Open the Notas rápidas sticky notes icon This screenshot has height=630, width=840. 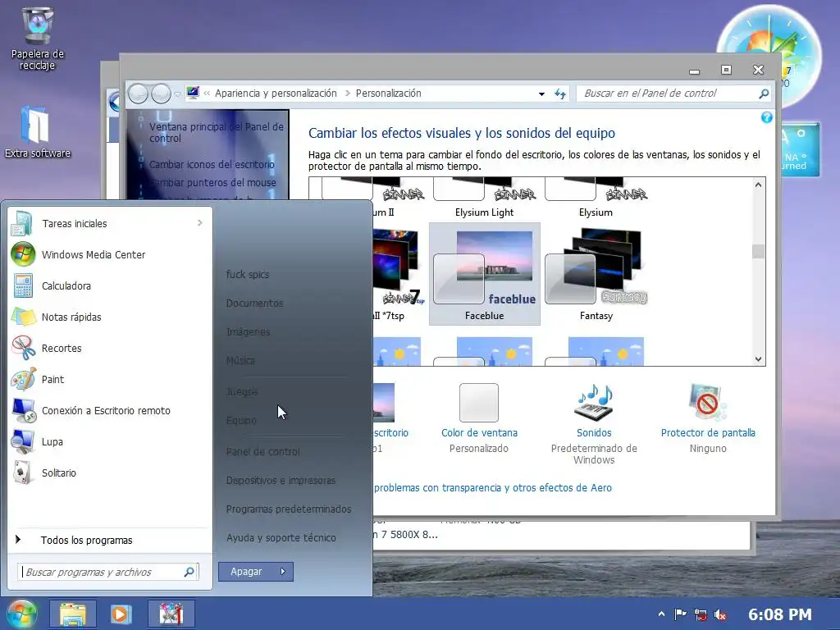24,317
